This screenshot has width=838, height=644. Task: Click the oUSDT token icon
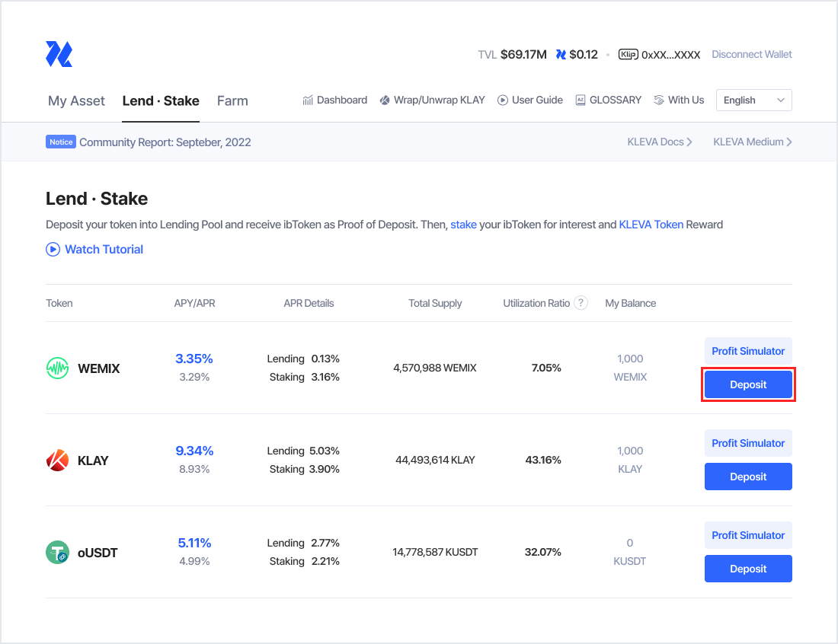pyautogui.click(x=58, y=553)
